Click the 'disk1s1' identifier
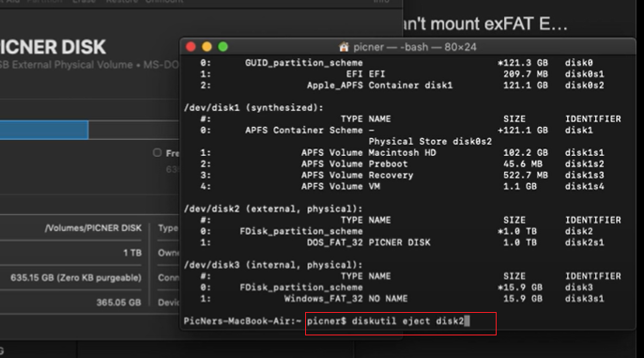 (585, 153)
